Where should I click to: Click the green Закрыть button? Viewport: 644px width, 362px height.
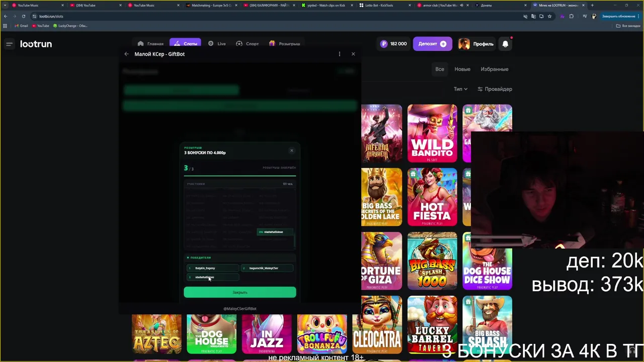239,292
